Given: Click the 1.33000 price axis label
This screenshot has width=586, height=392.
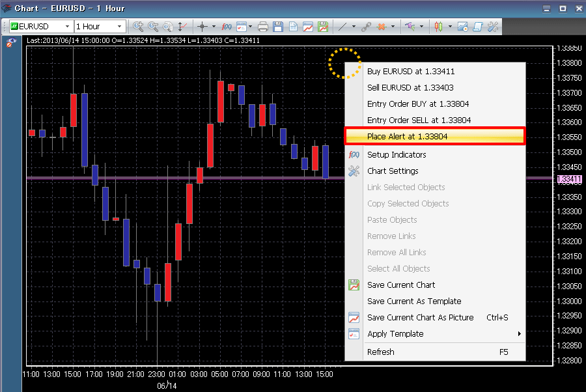Looking at the screenshot, I should pos(569,301).
